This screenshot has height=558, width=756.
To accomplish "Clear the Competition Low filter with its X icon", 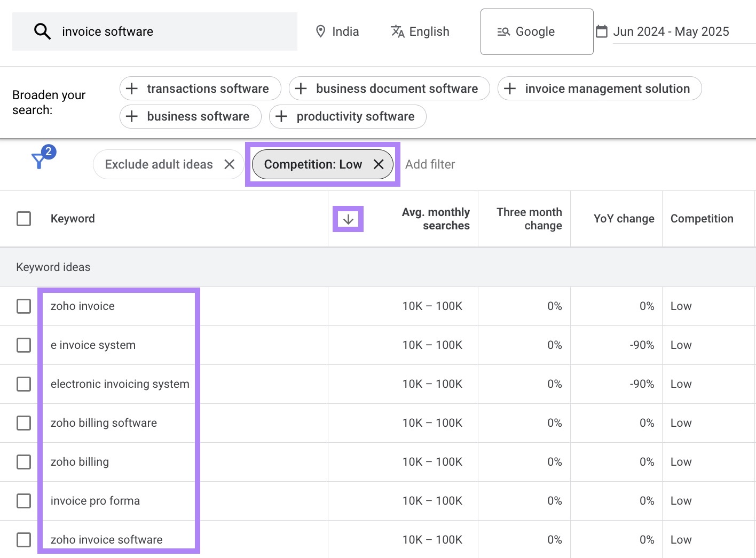I will pos(379,164).
